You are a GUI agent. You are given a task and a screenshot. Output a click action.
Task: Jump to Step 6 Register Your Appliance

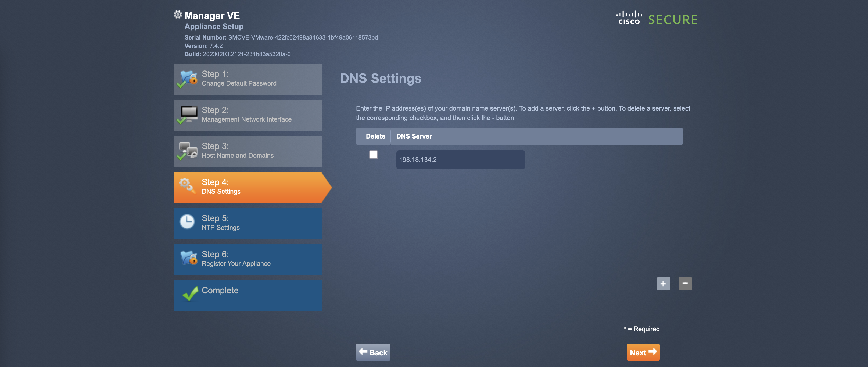point(236,259)
